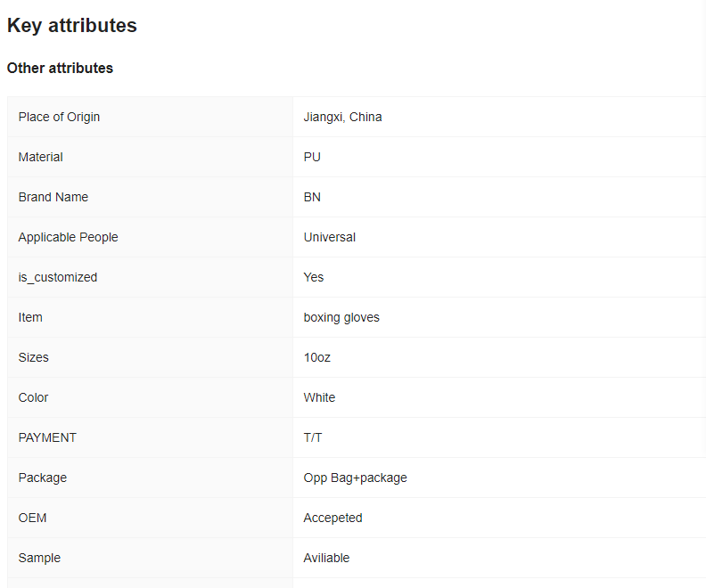The height and width of the screenshot is (588, 706).
Task: Click the PAYMENT attribute label
Action: (x=47, y=437)
